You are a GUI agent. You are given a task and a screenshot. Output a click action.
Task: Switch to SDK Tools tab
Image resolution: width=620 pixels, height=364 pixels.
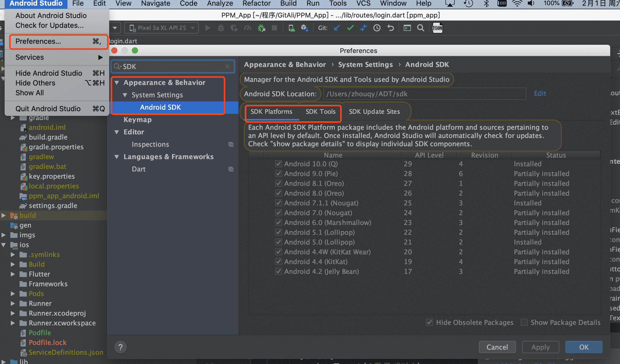click(321, 111)
